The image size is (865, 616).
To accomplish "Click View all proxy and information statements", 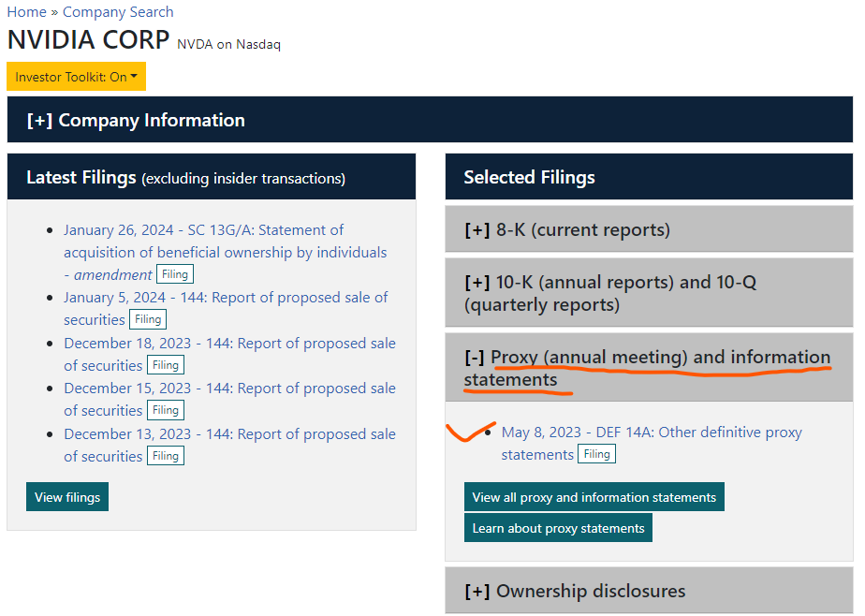I will pyautogui.click(x=594, y=497).
